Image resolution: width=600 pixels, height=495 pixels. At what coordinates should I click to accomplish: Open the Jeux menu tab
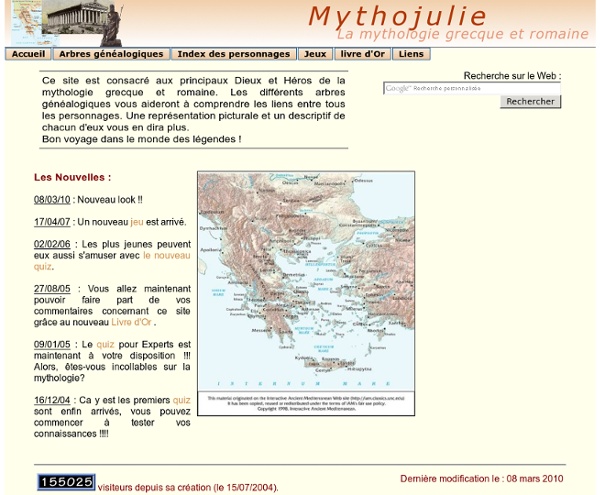coord(315,54)
